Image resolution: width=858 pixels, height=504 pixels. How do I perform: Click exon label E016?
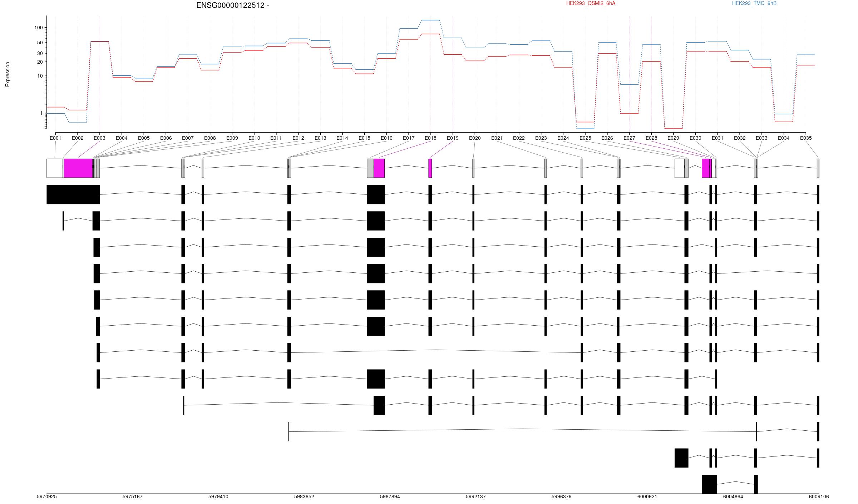[x=386, y=138]
